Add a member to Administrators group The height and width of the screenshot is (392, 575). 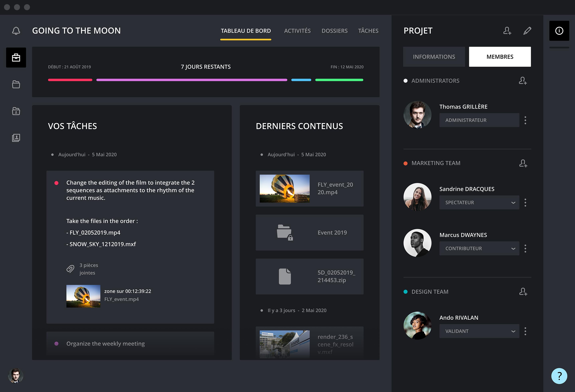pos(523,81)
